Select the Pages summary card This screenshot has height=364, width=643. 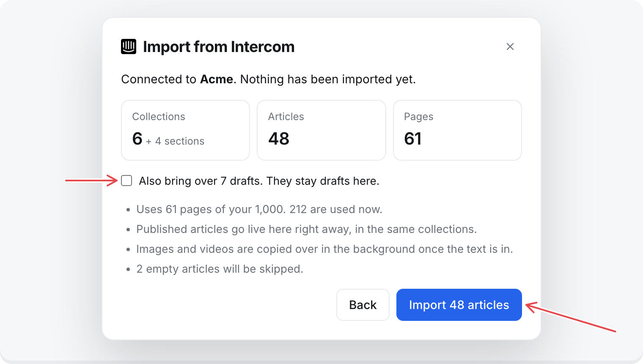457,130
